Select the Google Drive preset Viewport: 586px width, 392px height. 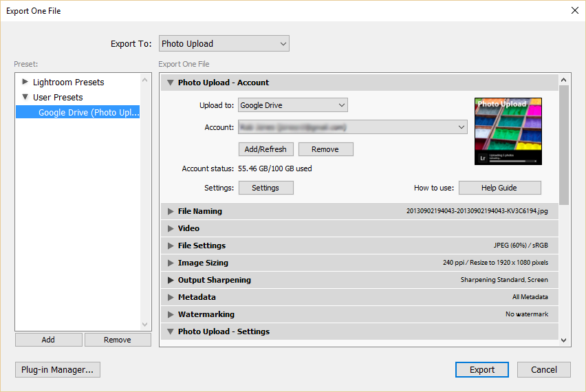(88, 112)
